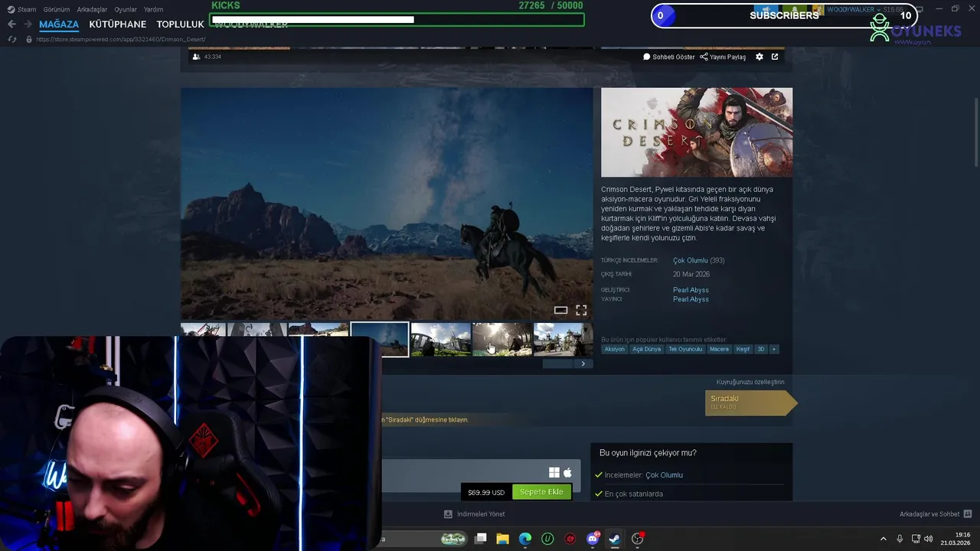Viewport: 980px width, 551px height.
Task: Click the Windows platform icon
Action: (554, 473)
